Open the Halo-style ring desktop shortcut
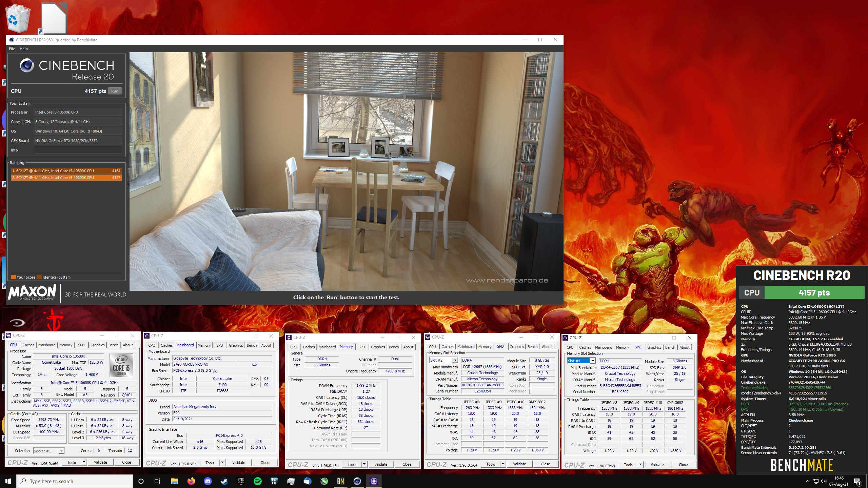 tap(18, 322)
